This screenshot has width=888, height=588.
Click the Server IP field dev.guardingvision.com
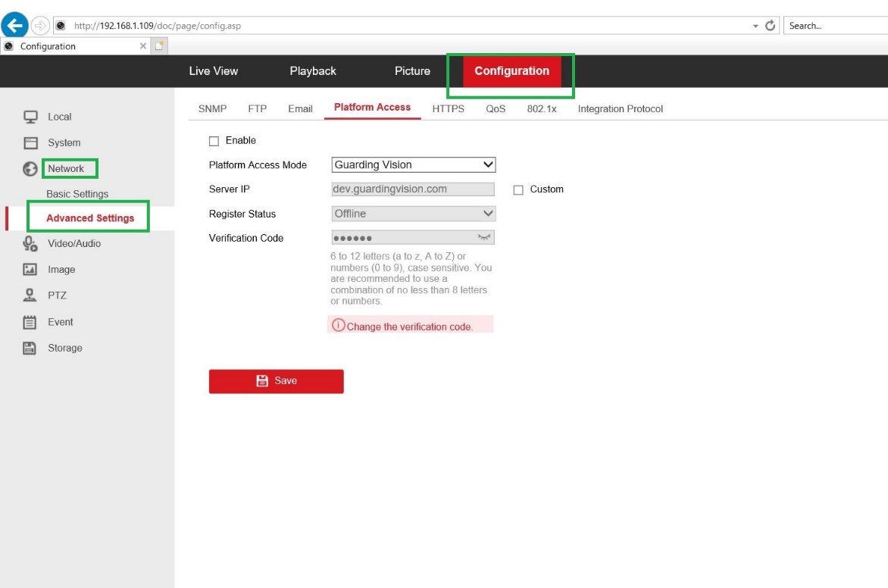(413, 189)
